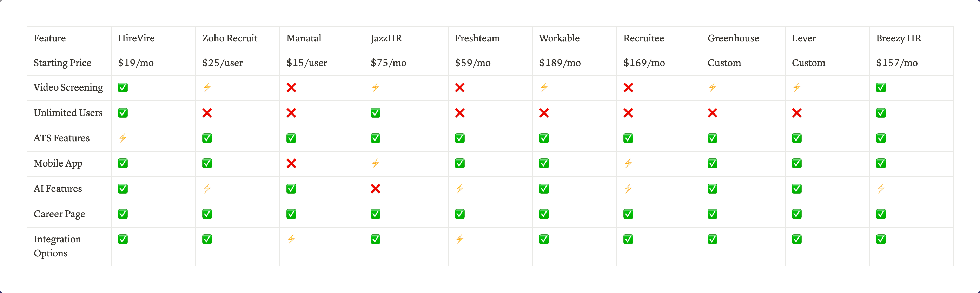Click Zoho Recruit Video Screening lightning icon

point(207,87)
